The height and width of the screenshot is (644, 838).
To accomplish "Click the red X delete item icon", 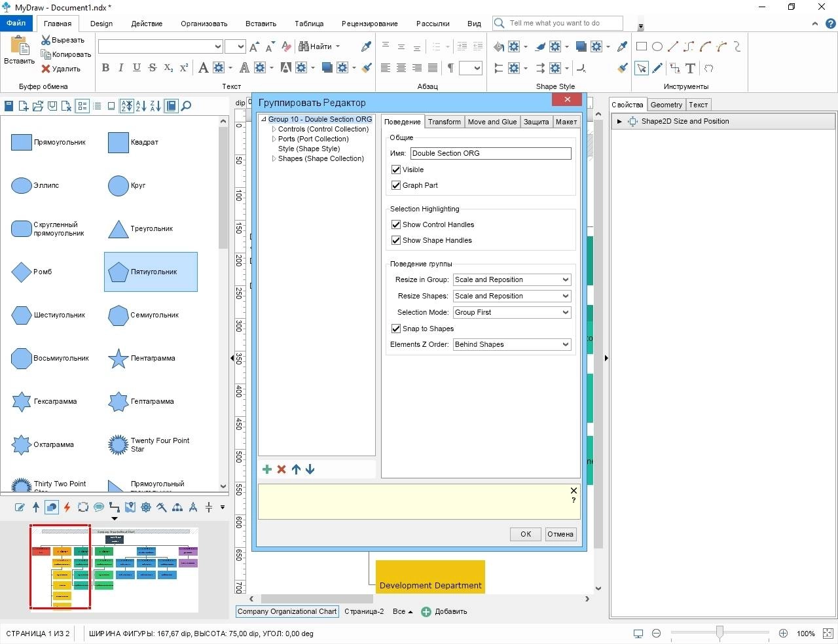I will 282,469.
